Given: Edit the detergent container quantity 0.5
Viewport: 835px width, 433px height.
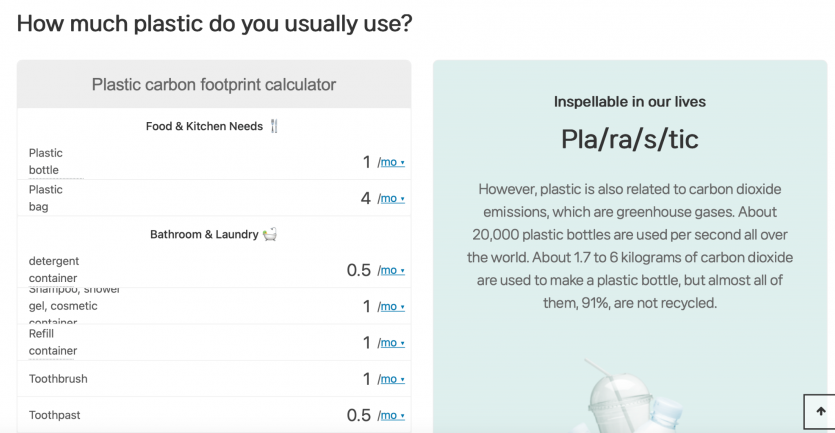Looking at the screenshot, I should [358, 270].
